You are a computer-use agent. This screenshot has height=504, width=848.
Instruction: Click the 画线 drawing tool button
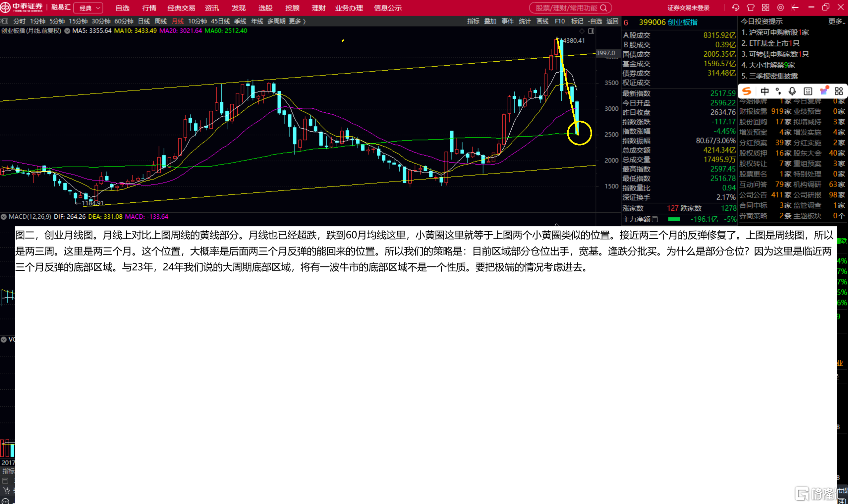542,21
